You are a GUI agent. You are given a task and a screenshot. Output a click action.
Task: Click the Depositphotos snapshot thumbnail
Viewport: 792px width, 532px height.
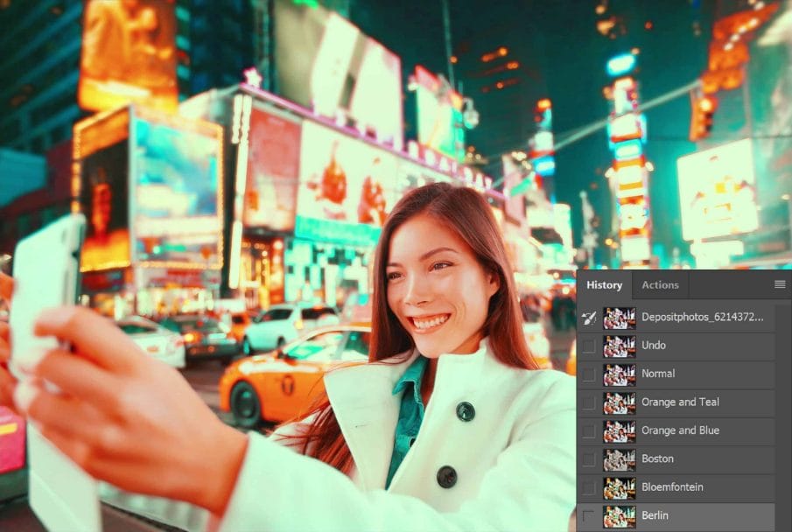619,318
